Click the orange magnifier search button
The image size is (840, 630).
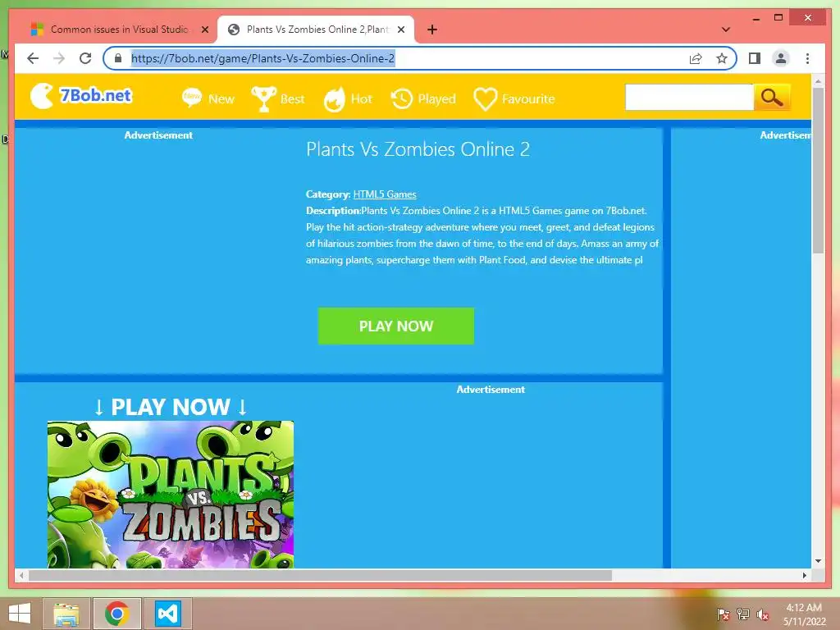point(772,97)
